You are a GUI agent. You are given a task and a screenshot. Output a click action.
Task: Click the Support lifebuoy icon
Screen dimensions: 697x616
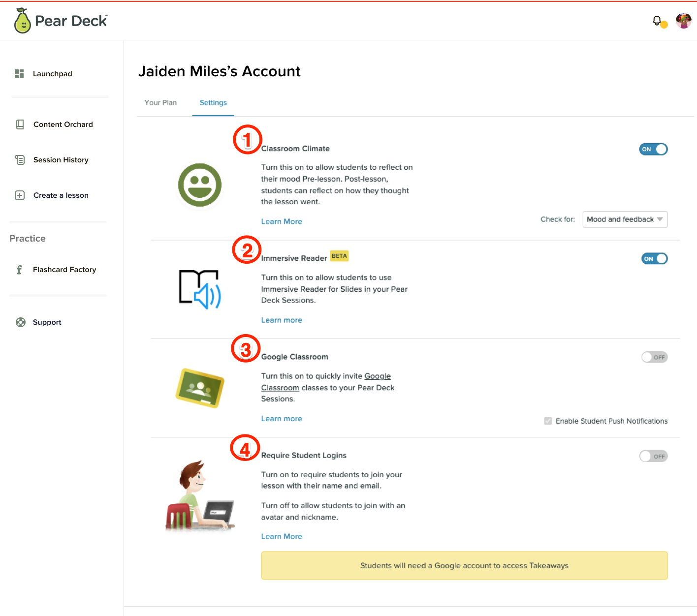click(x=21, y=322)
